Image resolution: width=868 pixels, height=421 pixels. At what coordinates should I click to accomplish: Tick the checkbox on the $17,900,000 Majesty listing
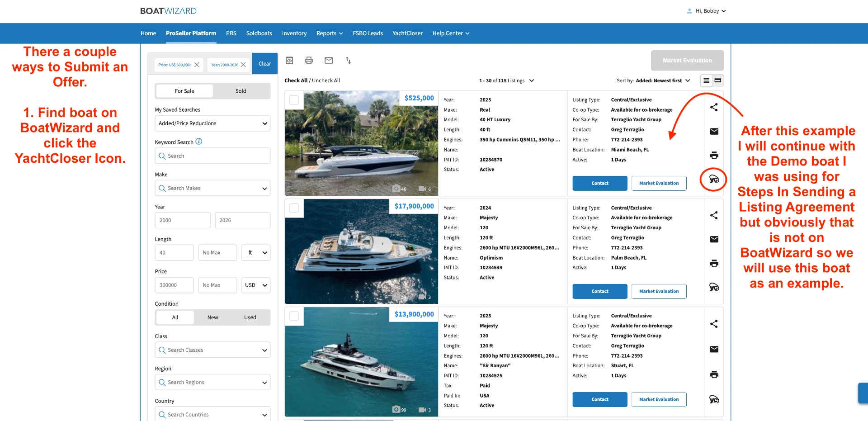click(294, 208)
